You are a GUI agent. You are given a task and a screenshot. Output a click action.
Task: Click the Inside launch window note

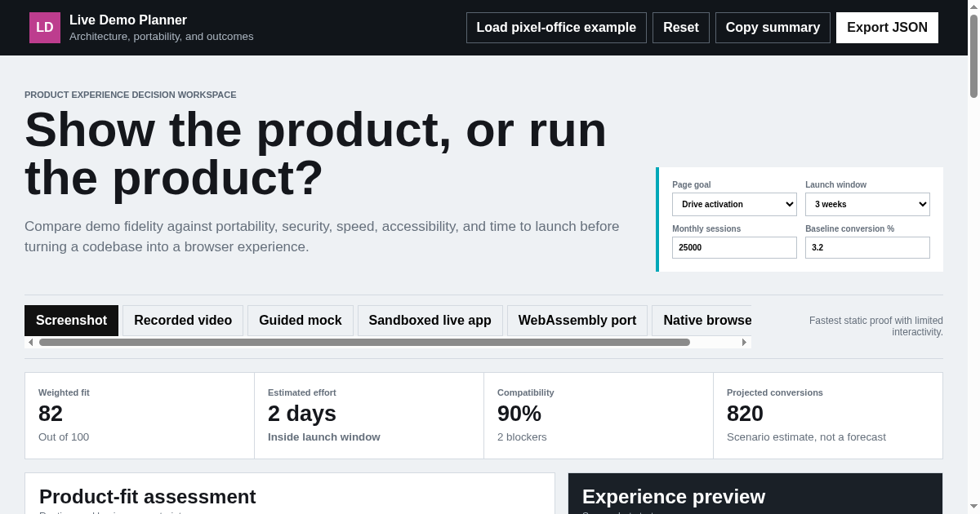click(x=324, y=437)
